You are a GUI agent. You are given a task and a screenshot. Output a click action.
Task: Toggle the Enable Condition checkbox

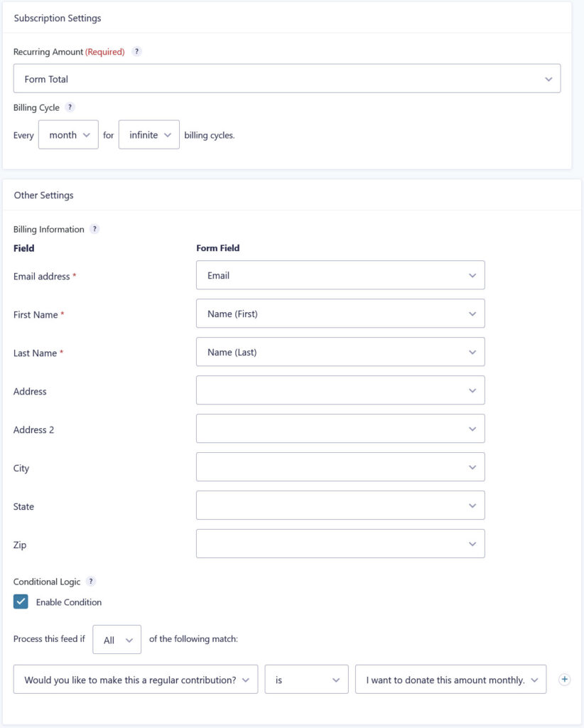(20, 601)
